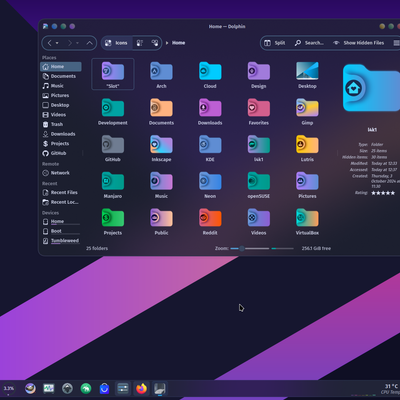Open the back history dropdown arrow
The height and width of the screenshot is (400, 400).
(x=57, y=43)
